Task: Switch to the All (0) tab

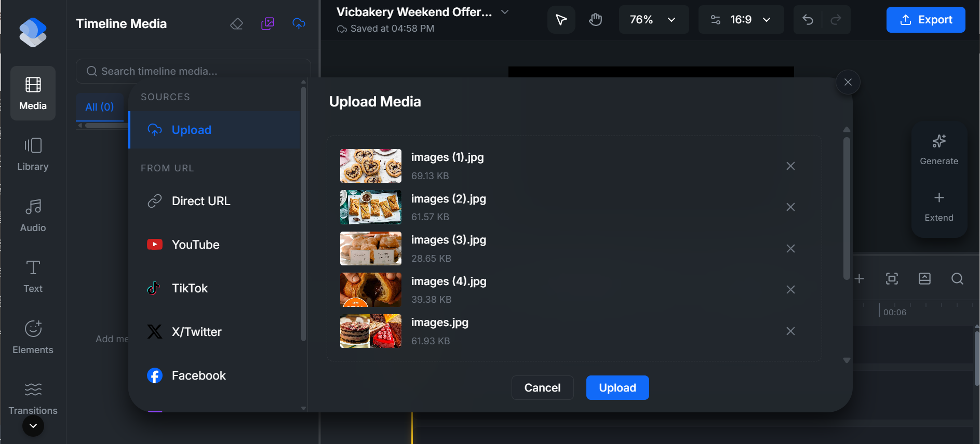Action: point(100,107)
